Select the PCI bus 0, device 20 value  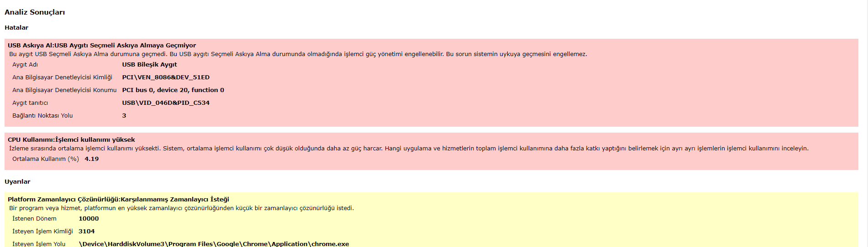click(x=173, y=90)
